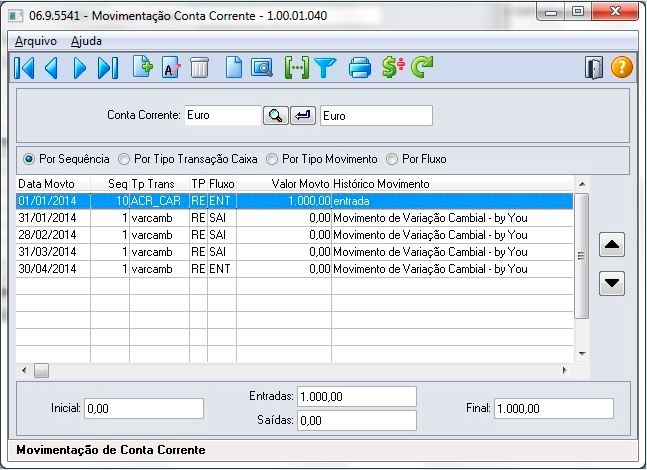
Task: Click the 1.000,00 value cell
Action: [284, 201]
